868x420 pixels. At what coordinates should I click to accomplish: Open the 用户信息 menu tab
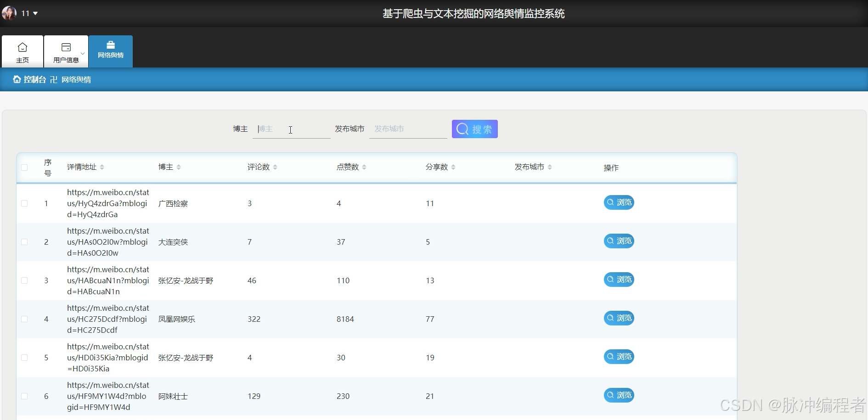66,51
